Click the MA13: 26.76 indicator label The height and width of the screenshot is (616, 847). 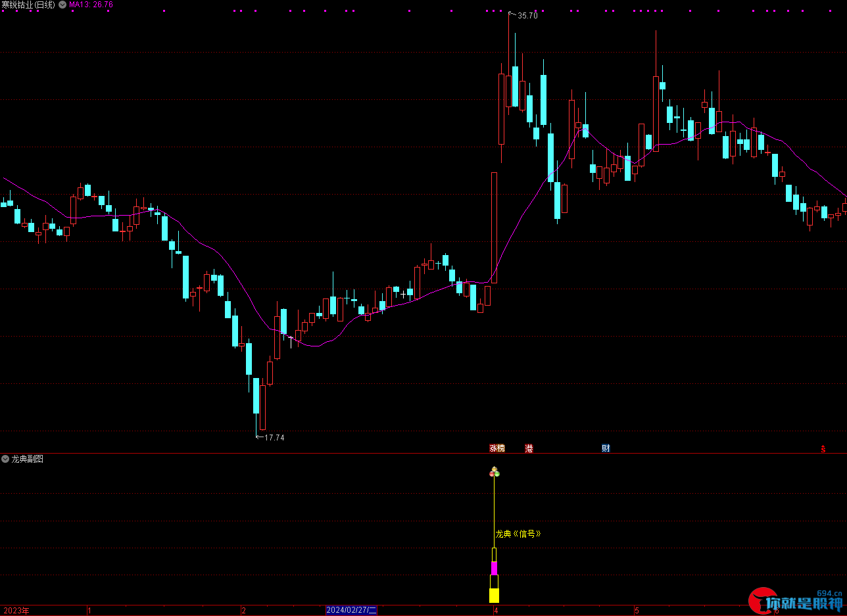pos(91,5)
